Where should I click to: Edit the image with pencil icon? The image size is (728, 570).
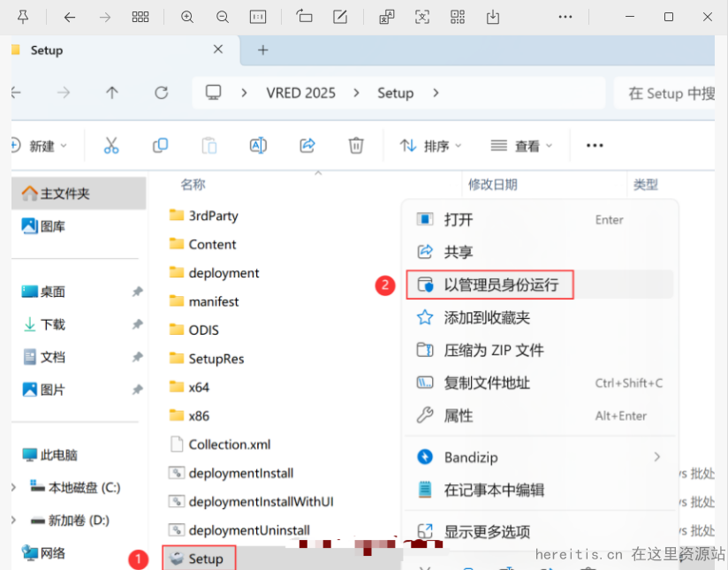tap(340, 17)
